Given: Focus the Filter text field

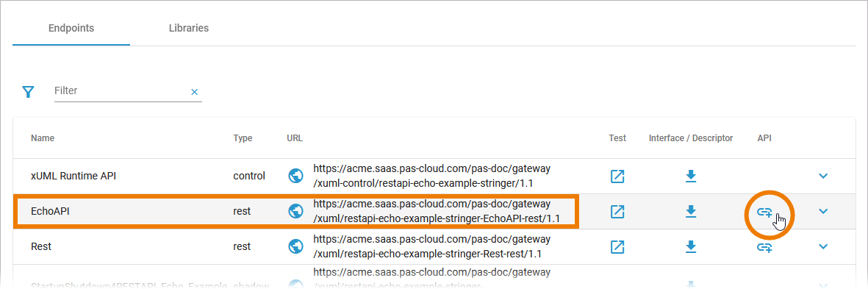Looking at the screenshot, I should (121, 90).
